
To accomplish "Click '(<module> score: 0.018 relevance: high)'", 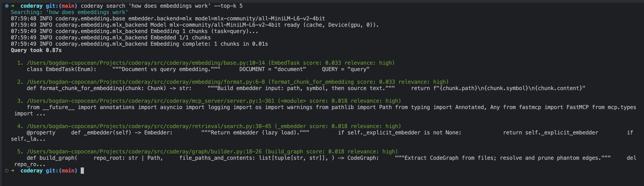I will coord(339,101).
